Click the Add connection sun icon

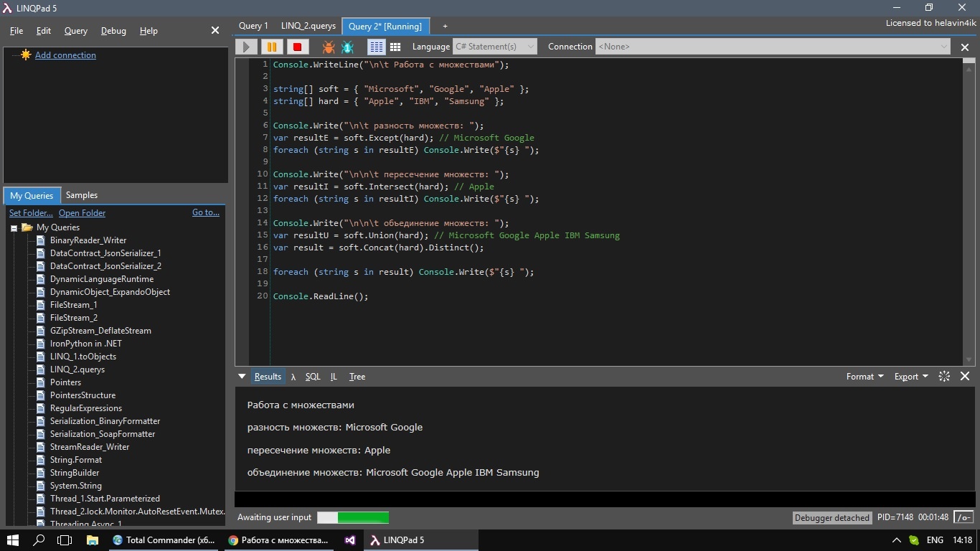coord(26,55)
